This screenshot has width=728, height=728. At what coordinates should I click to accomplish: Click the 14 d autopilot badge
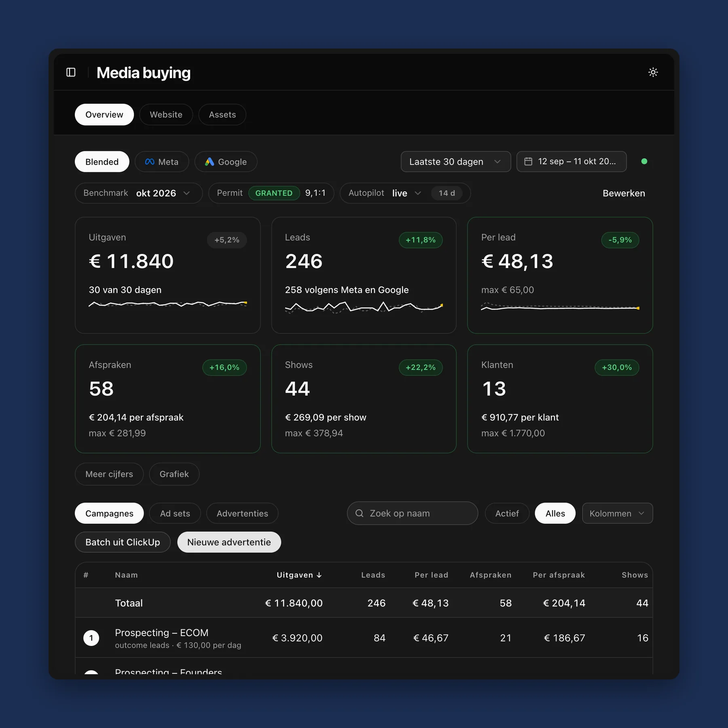click(447, 193)
